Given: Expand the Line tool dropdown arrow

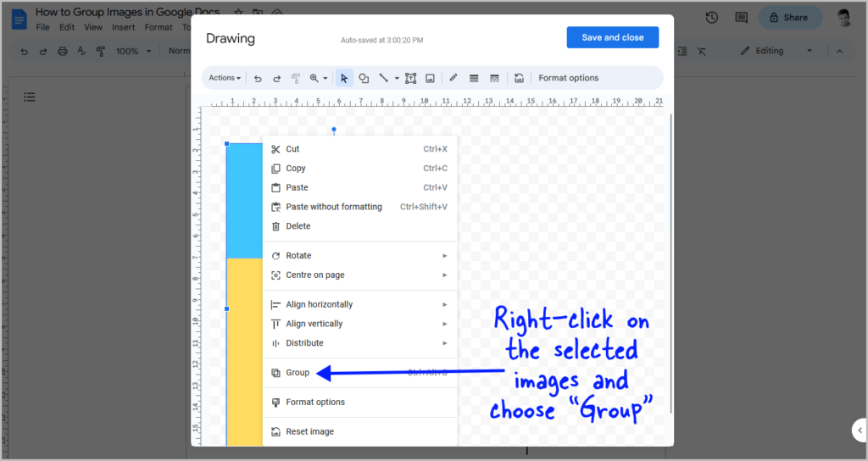Looking at the screenshot, I should [x=397, y=79].
